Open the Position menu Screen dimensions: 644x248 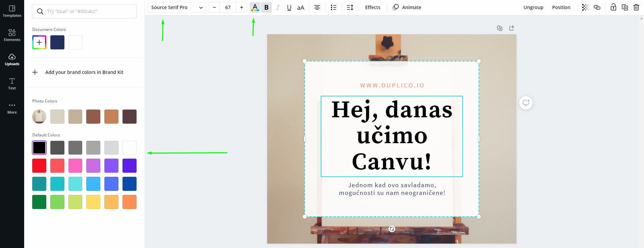561,7
